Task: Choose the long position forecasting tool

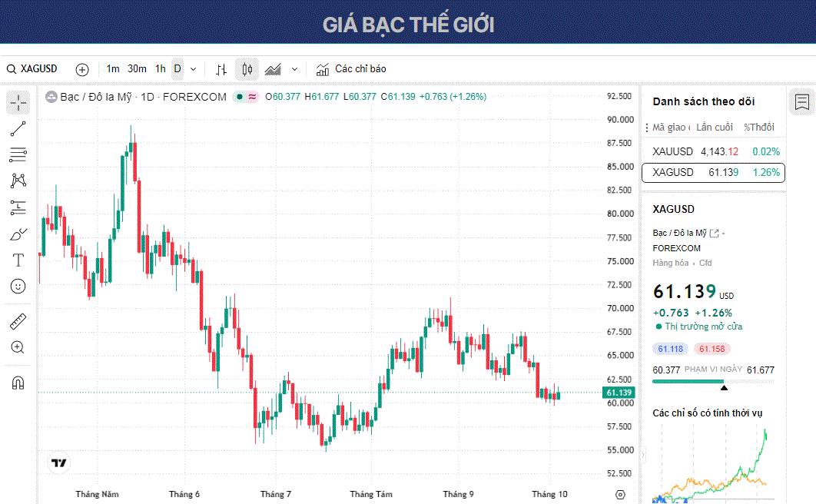Action: [18, 207]
